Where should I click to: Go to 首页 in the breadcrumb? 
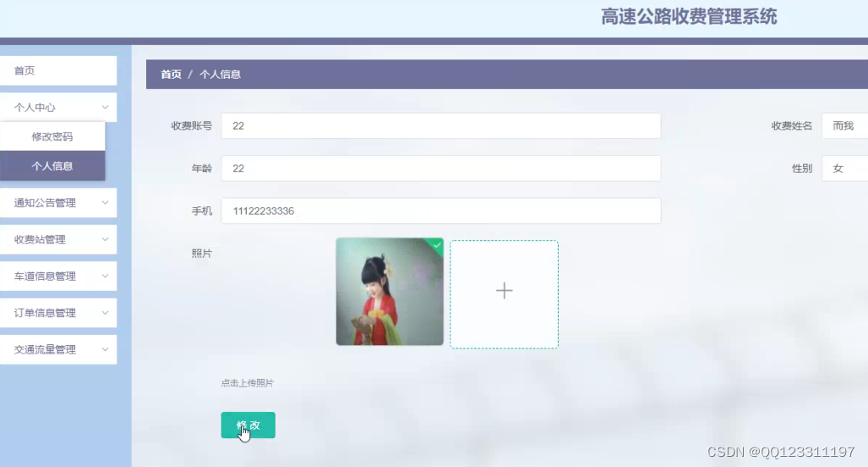tap(171, 74)
